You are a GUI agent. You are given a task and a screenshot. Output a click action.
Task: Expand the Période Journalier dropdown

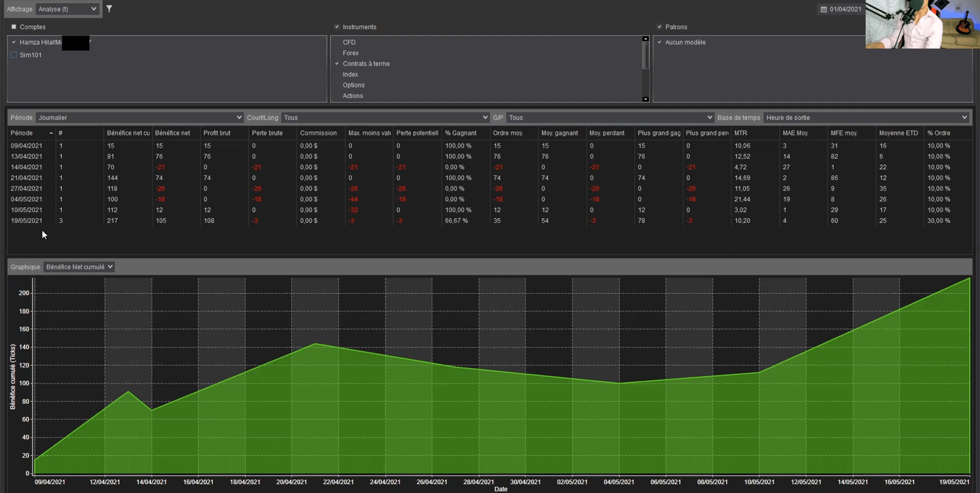click(x=140, y=118)
